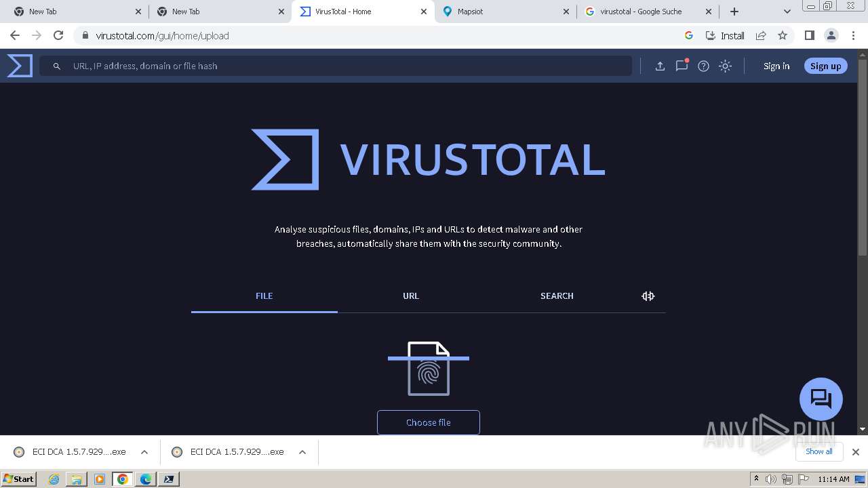Select the FILE tab
Viewport: 868px width, 488px height.
point(264,296)
